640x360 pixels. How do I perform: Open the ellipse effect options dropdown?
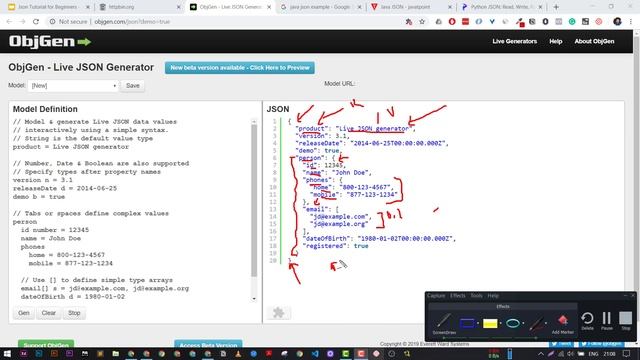point(523,323)
